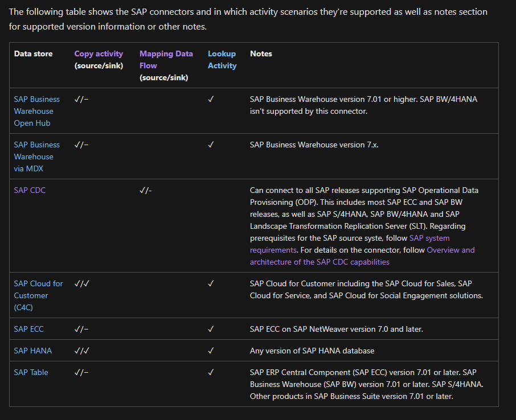
Task: Click lookup checkmark in Warehouse Open Hub row
Action: (211, 99)
